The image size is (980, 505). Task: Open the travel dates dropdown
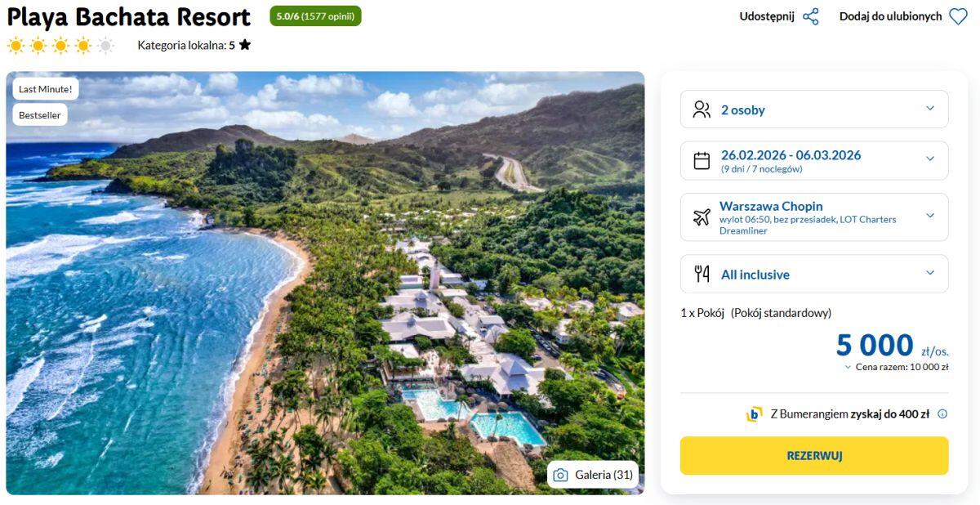tap(929, 159)
